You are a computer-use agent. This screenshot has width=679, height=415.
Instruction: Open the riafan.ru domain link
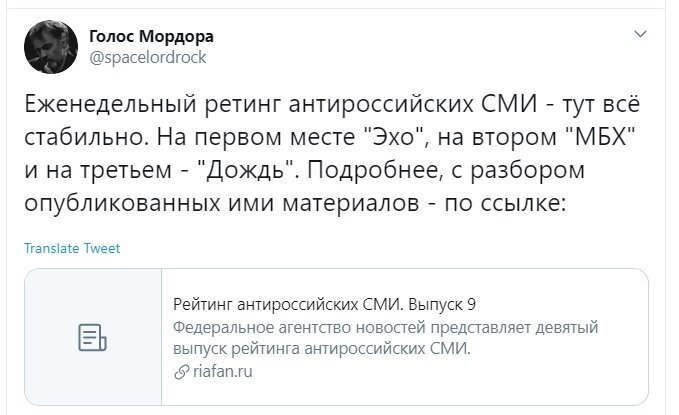pyautogui.click(x=223, y=371)
